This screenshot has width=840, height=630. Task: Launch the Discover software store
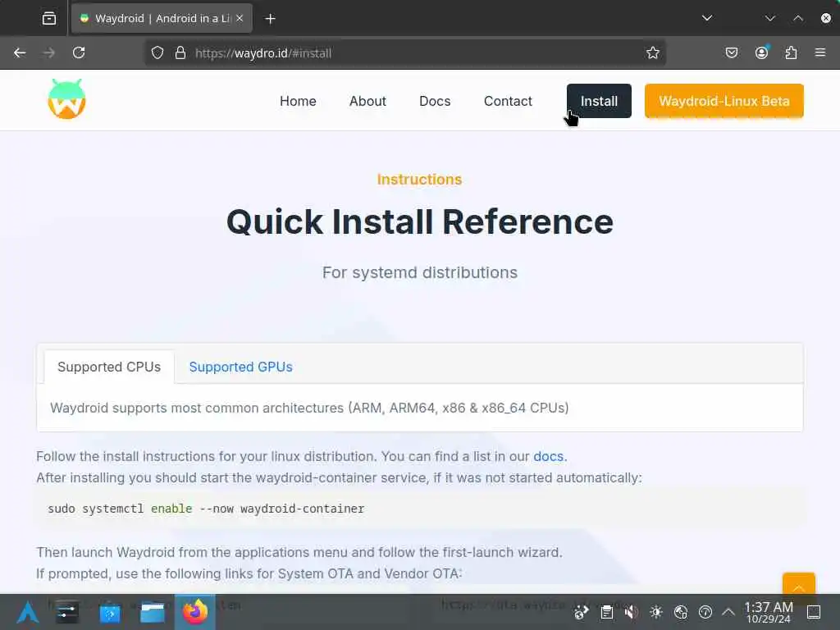point(110,612)
